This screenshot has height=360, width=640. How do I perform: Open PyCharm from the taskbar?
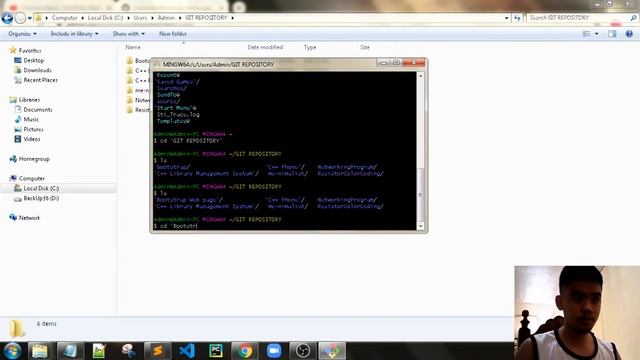click(216, 351)
